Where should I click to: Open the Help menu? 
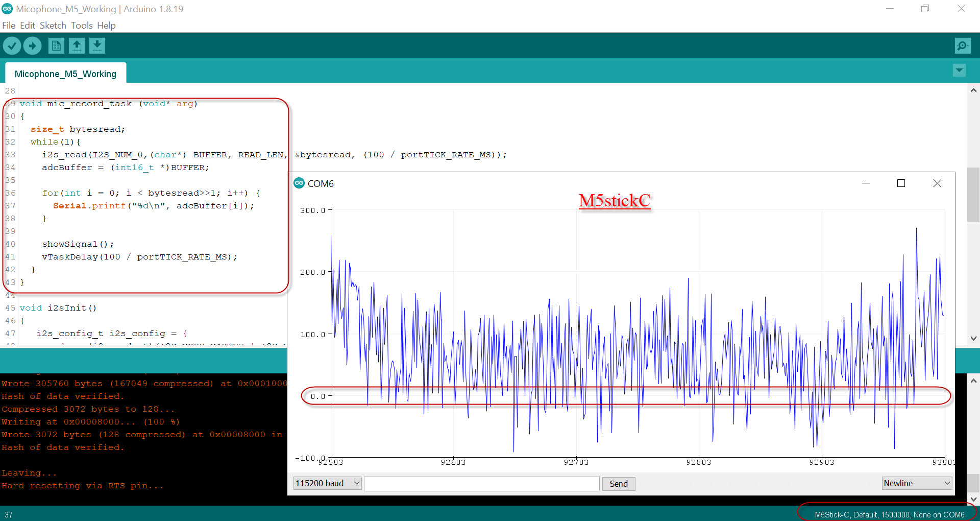pos(107,25)
